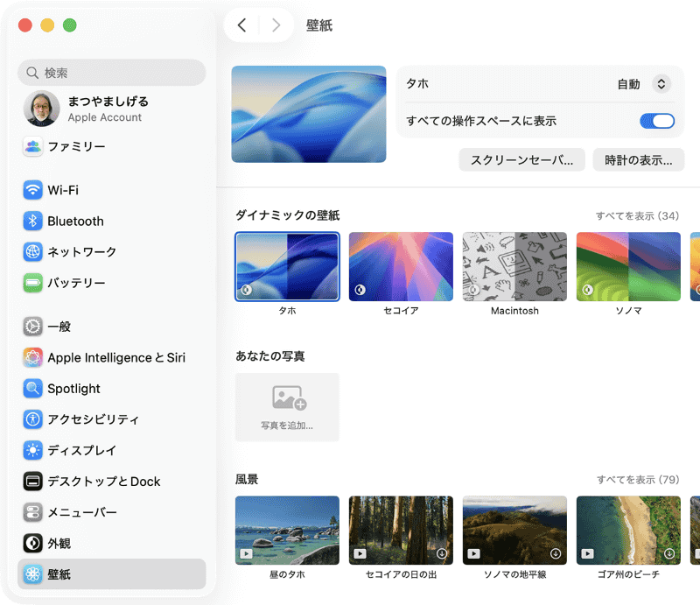This screenshot has width=700, height=605.
Task: Choose the セコイアの日の出 thumbnail
Action: [x=401, y=531]
